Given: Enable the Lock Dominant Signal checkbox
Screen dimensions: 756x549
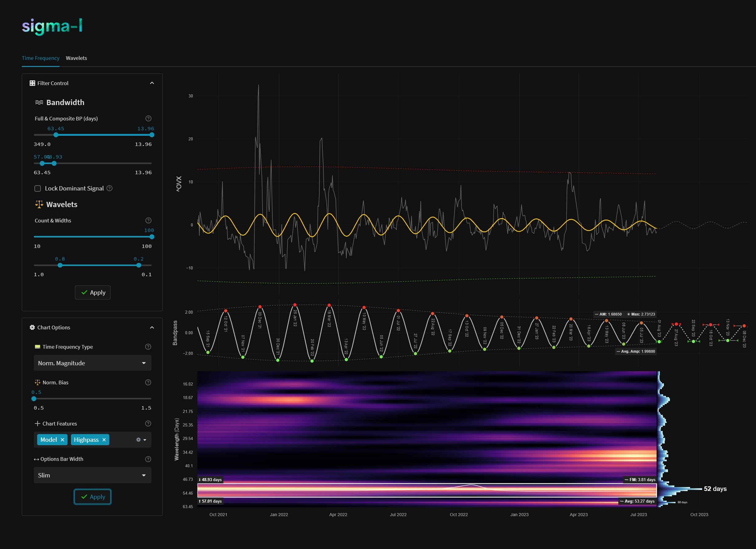Looking at the screenshot, I should [38, 188].
